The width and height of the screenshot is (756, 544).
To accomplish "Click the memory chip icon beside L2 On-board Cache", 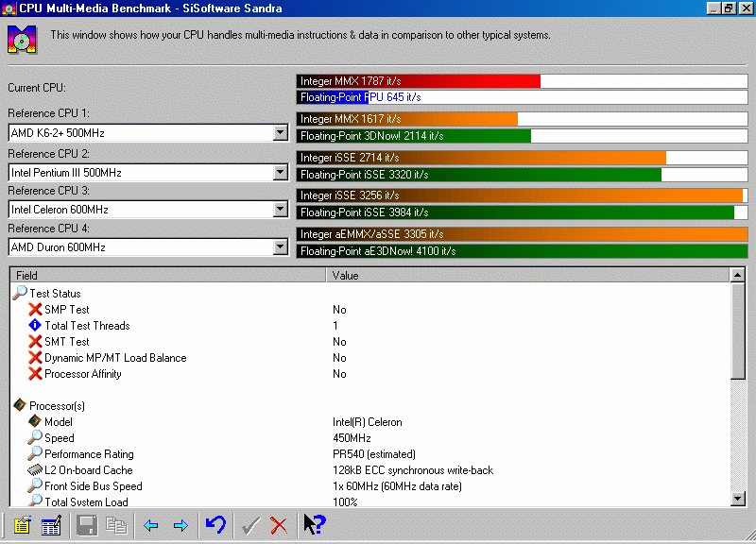I will pyautogui.click(x=35, y=469).
